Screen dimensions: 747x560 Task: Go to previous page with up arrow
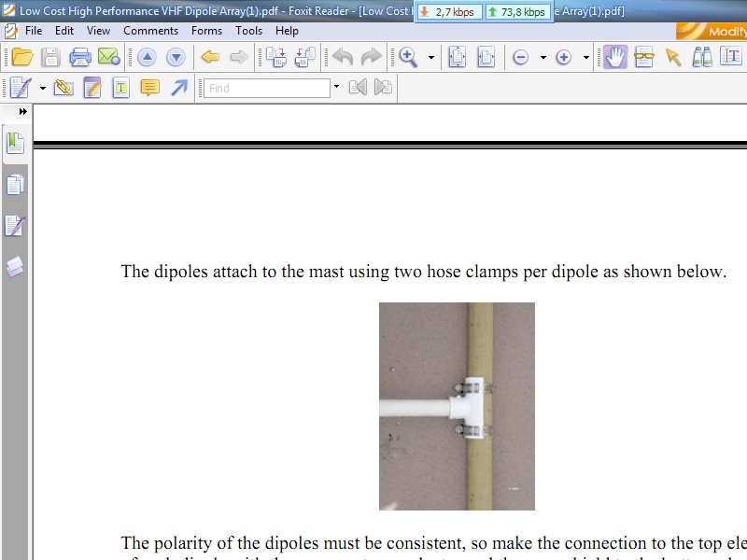point(148,58)
